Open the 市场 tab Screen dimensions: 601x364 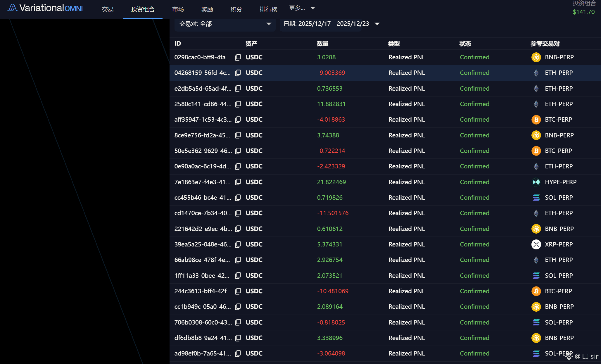point(178,9)
